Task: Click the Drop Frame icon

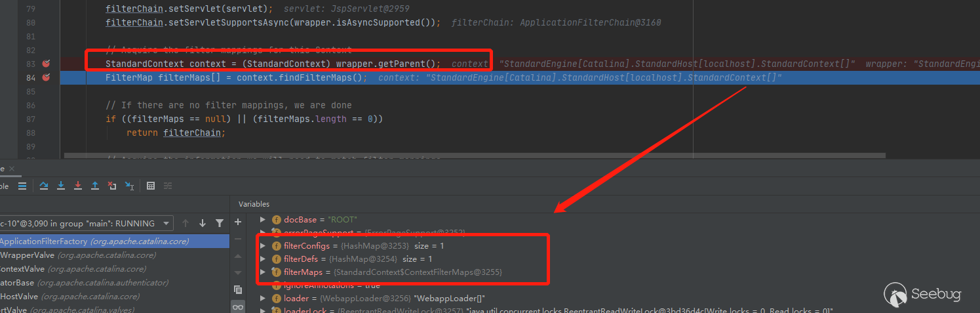Action: [112, 186]
